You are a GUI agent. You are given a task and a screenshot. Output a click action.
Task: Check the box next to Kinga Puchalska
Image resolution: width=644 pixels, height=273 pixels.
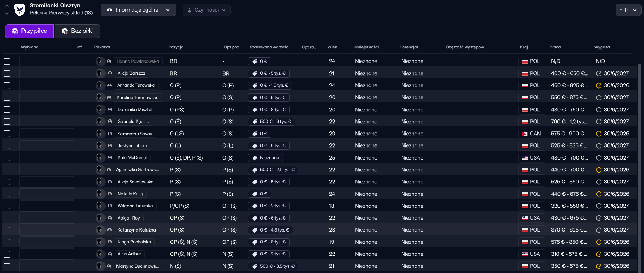point(7,242)
